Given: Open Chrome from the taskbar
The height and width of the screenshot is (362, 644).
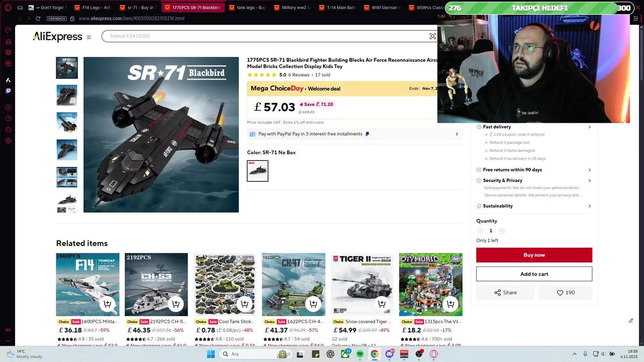Looking at the screenshot, I should [374, 354].
